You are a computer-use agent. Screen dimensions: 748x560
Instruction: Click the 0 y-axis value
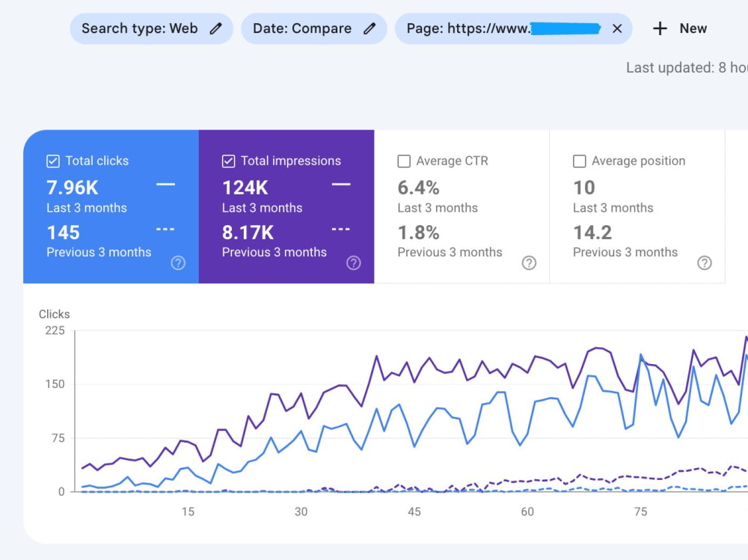61,492
